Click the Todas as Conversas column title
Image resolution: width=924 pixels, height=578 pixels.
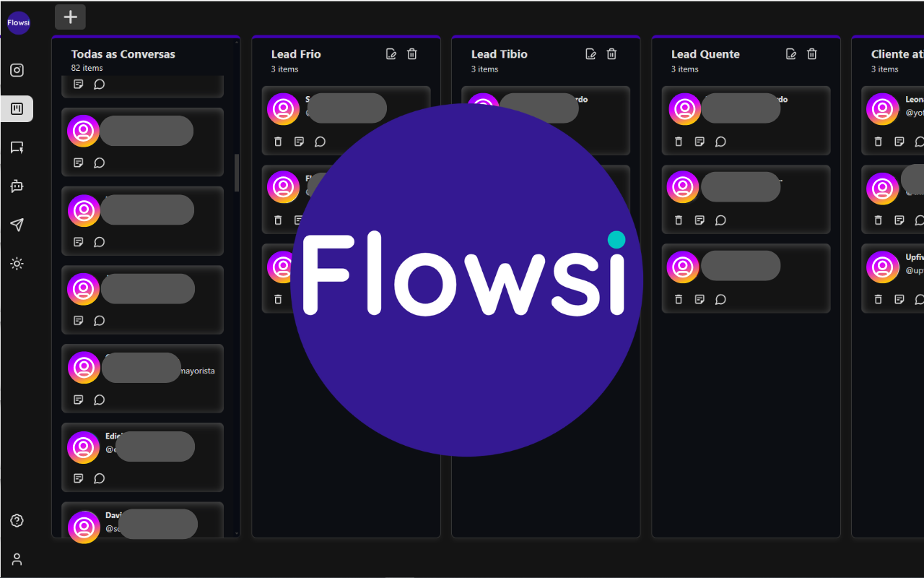[123, 54]
